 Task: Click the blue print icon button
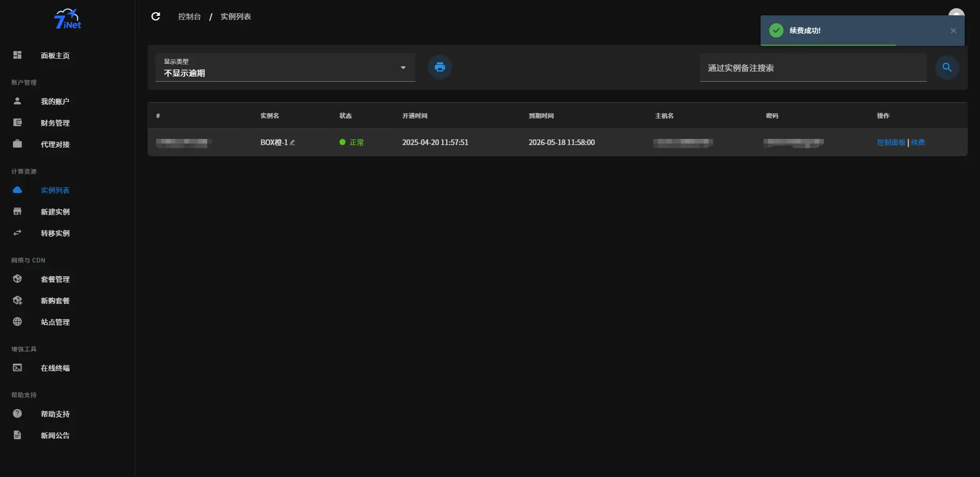439,67
